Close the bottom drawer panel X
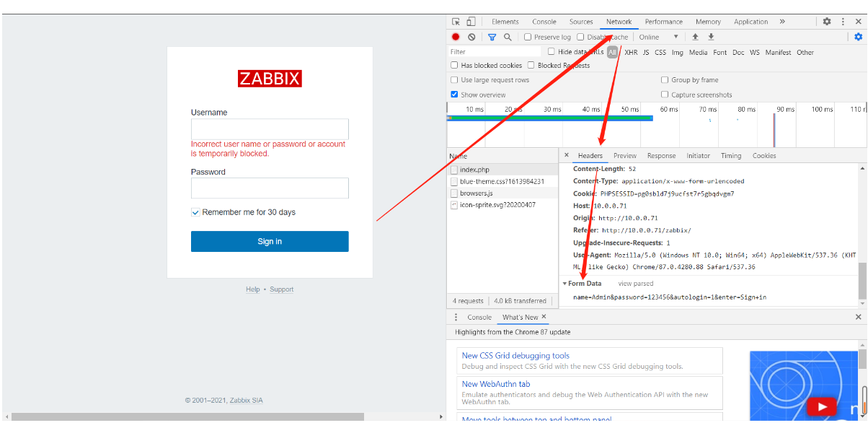868x428 pixels. pos(858,317)
